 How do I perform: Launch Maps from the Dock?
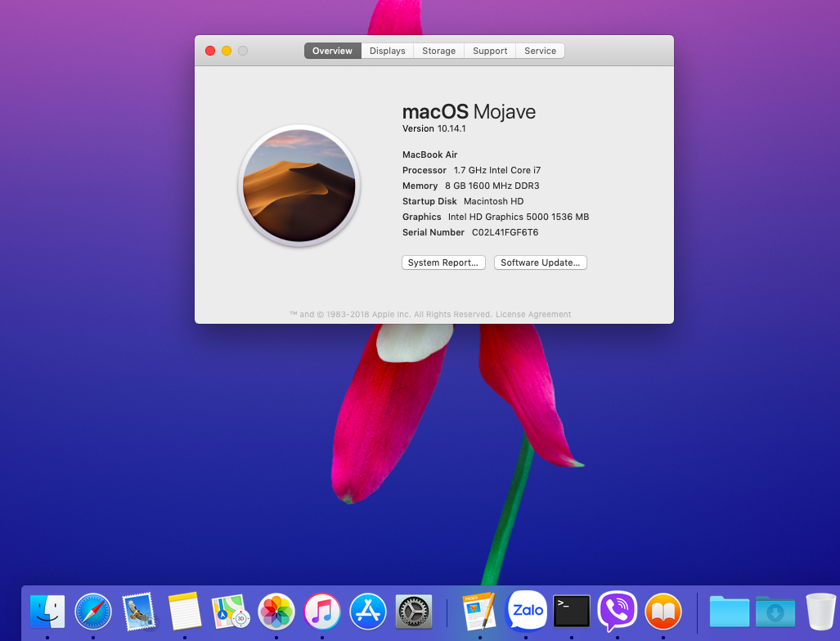(x=231, y=611)
